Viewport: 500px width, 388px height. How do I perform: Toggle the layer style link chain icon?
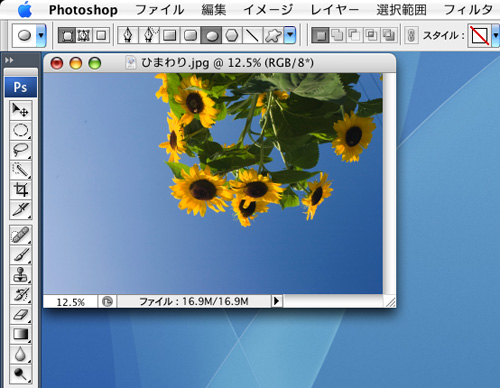(411, 35)
